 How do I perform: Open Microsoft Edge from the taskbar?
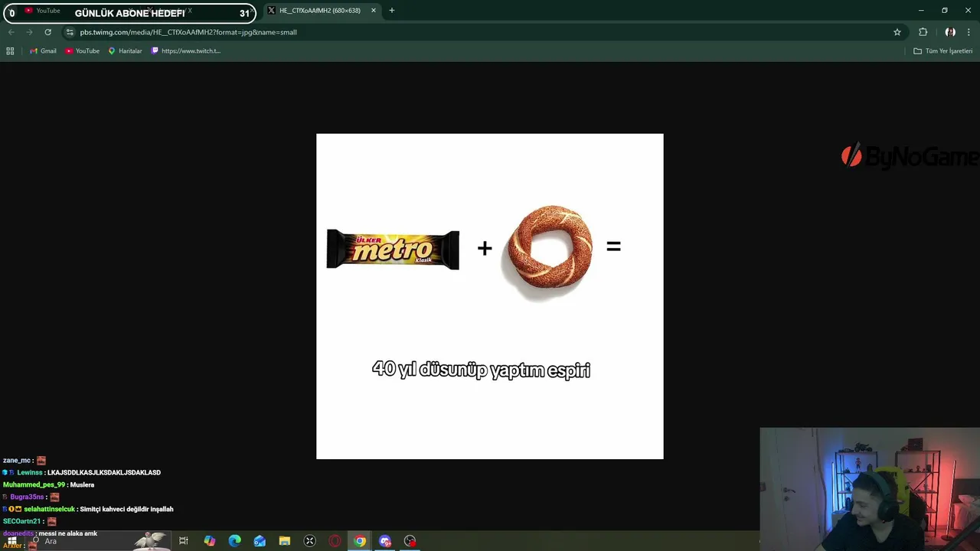pos(235,541)
